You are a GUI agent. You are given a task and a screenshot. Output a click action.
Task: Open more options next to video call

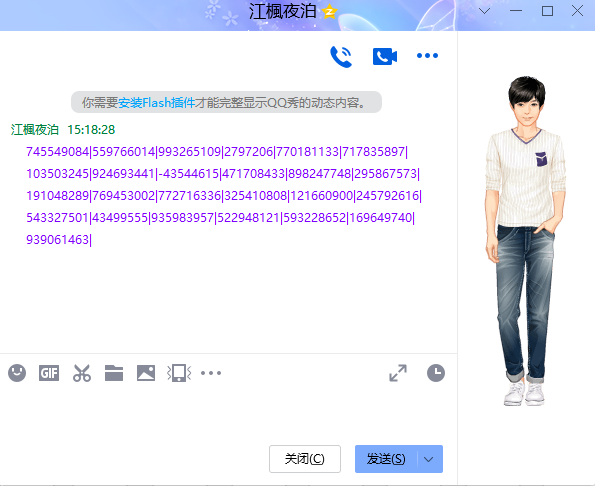[427, 56]
